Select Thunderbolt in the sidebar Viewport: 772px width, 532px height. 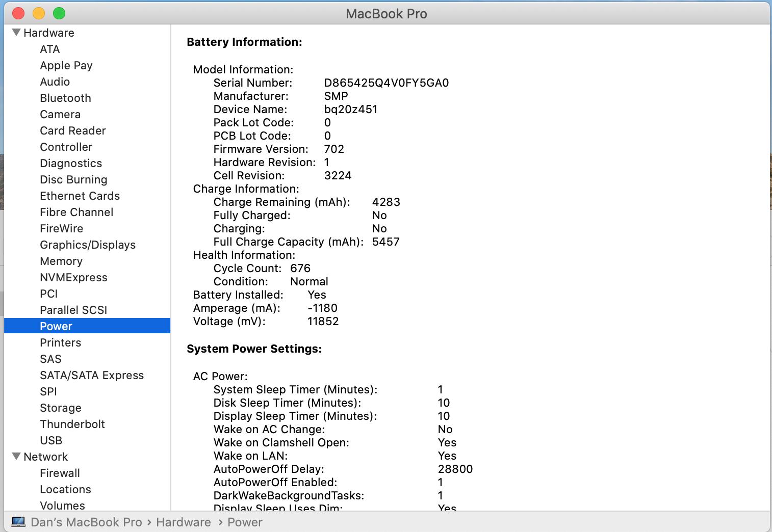pos(72,424)
